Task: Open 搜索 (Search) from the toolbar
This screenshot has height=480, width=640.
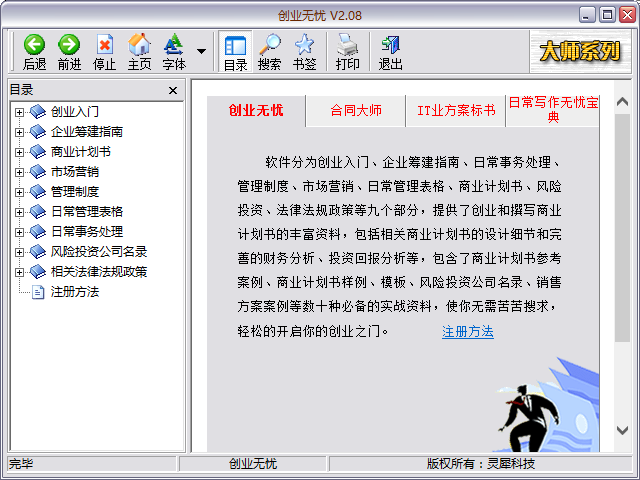Action: (x=270, y=51)
